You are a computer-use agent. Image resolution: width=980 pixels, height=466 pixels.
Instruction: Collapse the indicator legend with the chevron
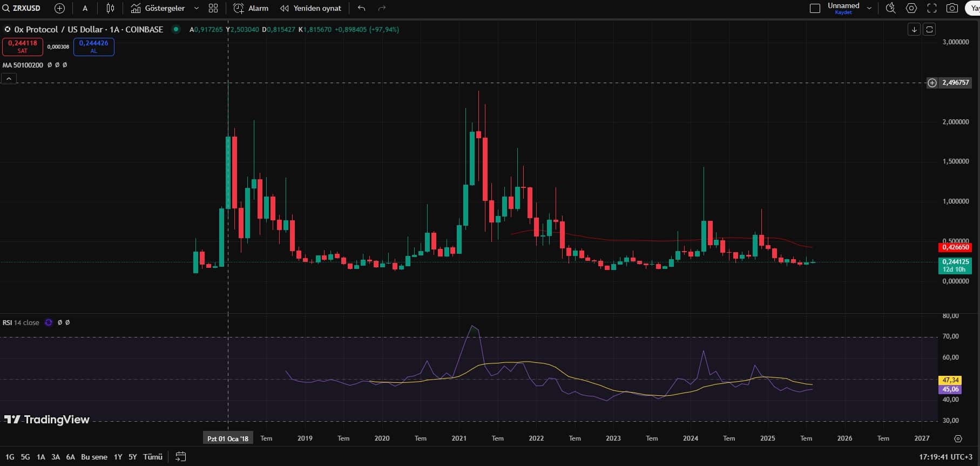(x=9, y=79)
